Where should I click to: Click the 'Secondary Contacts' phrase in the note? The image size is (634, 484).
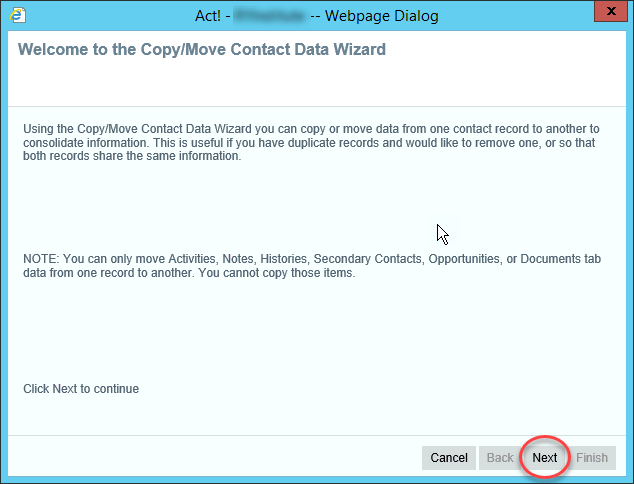tap(367, 259)
